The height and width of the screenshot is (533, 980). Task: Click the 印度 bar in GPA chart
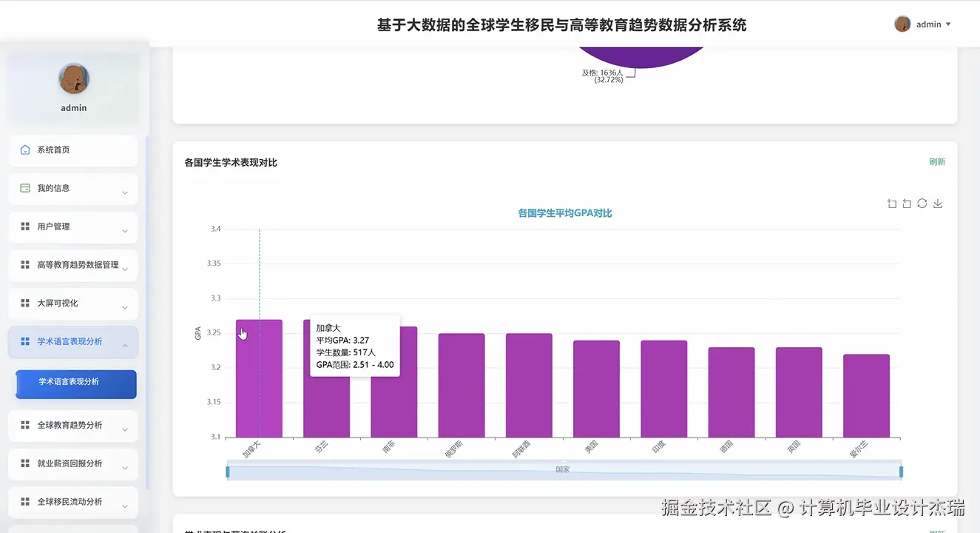click(664, 389)
